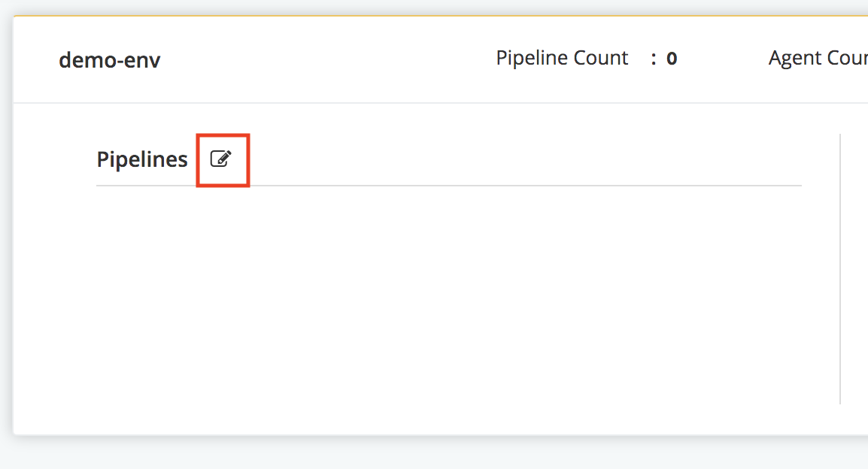Click the Pipelines section heading
The height and width of the screenshot is (469, 868).
[x=142, y=159]
